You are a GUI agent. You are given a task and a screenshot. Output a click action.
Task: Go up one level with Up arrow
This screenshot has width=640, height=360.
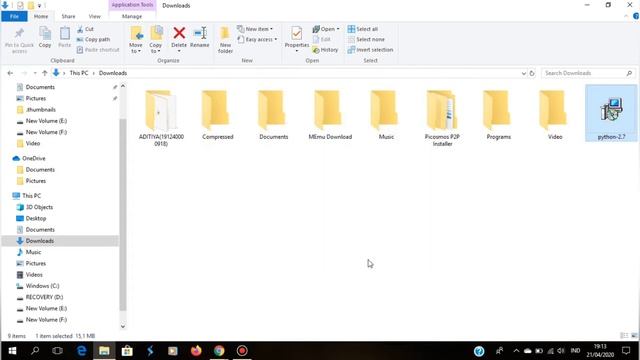[x=44, y=73]
